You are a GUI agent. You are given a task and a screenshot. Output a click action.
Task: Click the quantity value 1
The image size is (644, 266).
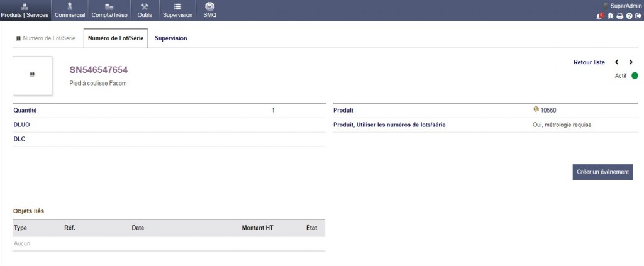coord(273,111)
